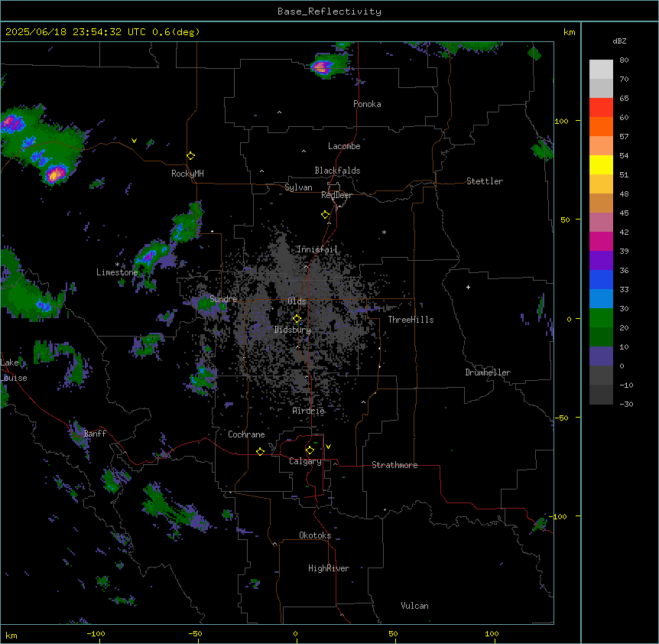Select the Didsbury label
This screenshot has width=659, height=644.
293,330
